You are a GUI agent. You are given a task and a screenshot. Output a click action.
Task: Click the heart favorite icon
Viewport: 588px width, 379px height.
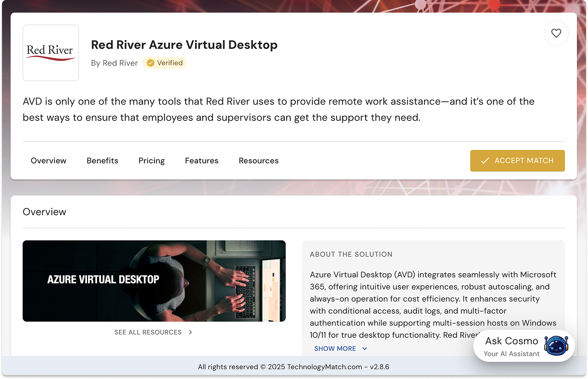pos(556,33)
